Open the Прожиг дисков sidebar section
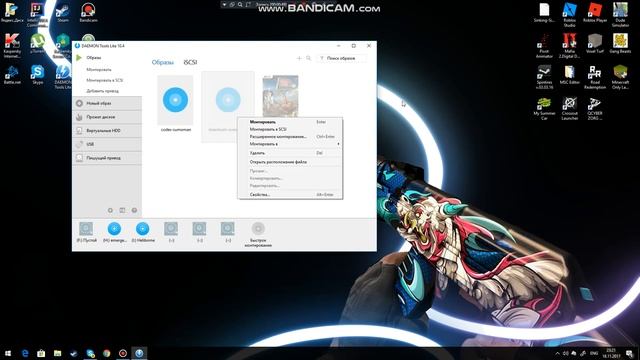Viewport: 640px width, 360px height. tap(107, 117)
